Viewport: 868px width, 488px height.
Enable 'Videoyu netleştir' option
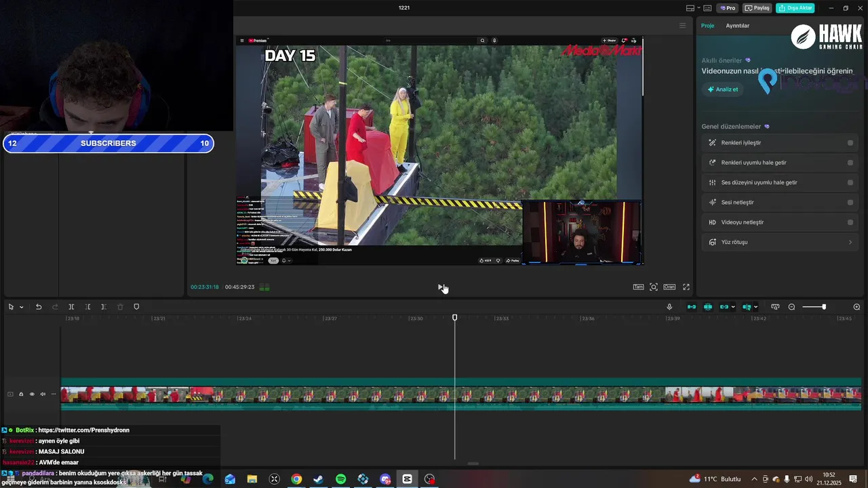pyautogui.click(x=850, y=222)
